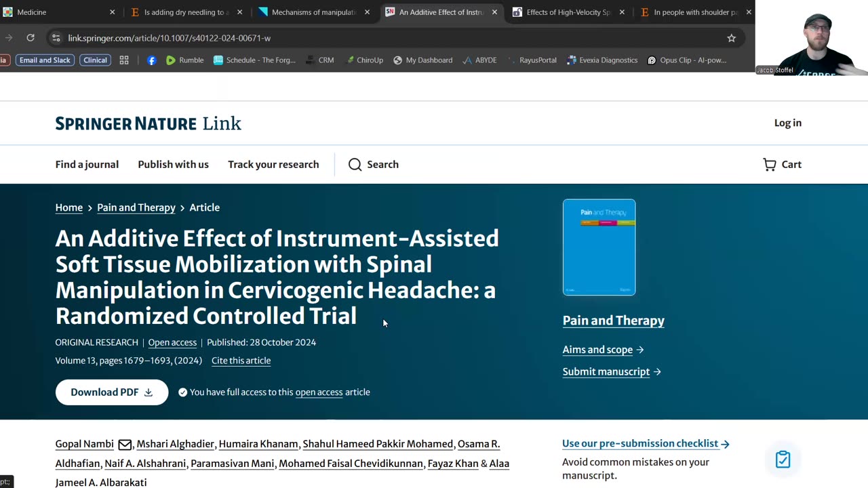Open Schedule - The Forg... bookmark
The height and width of the screenshot is (488, 868).
(254, 60)
